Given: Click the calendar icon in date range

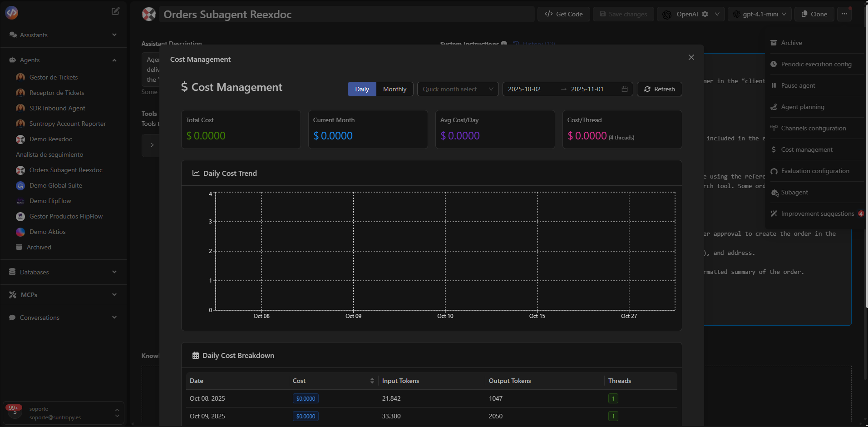Looking at the screenshot, I should (624, 89).
